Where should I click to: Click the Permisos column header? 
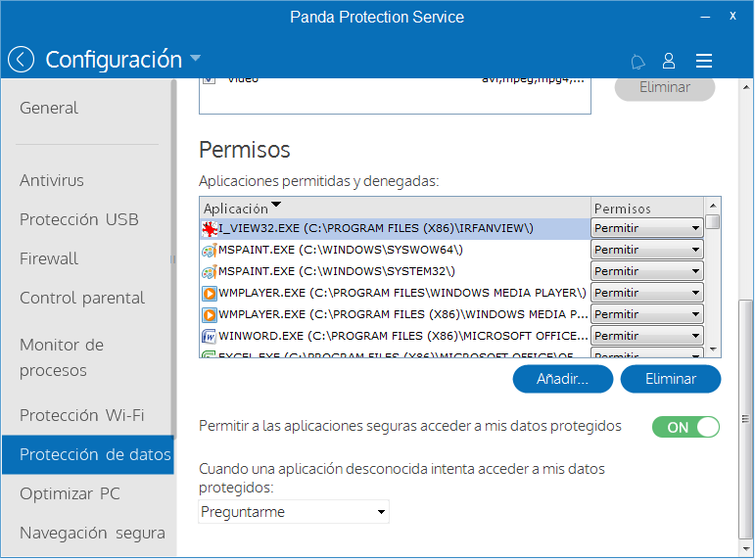click(x=647, y=208)
